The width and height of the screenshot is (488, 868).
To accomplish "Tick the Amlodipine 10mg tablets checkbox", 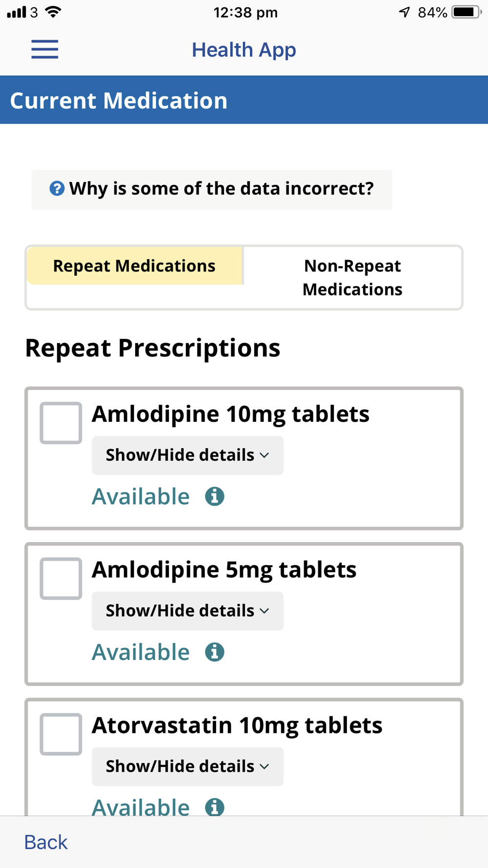I will click(x=61, y=423).
